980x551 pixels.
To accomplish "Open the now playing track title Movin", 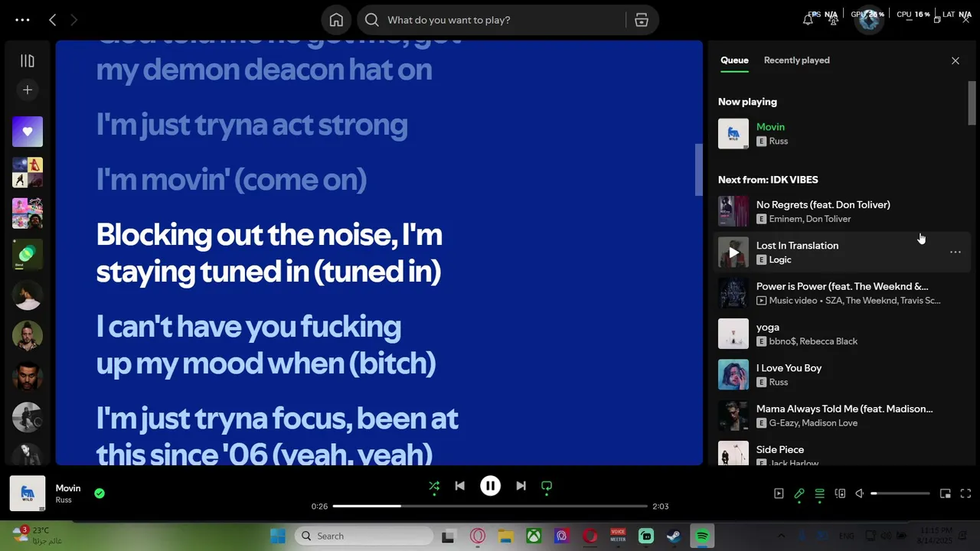I will point(770,127).
